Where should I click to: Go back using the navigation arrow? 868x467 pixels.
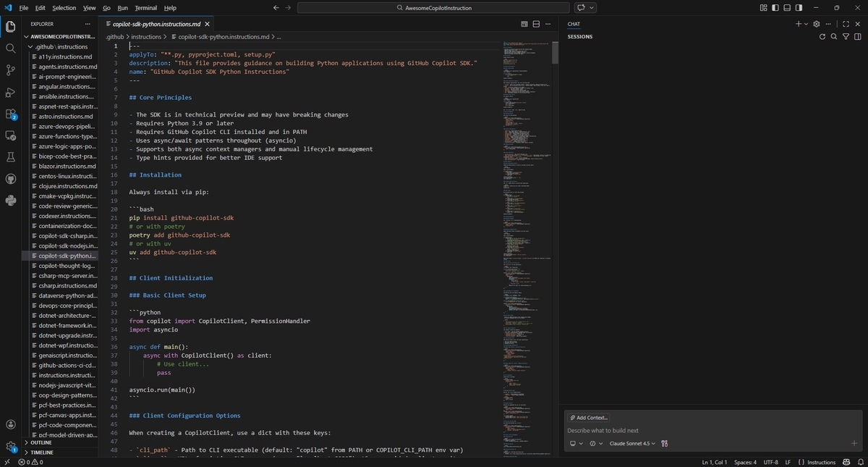[x=276, y=7]
